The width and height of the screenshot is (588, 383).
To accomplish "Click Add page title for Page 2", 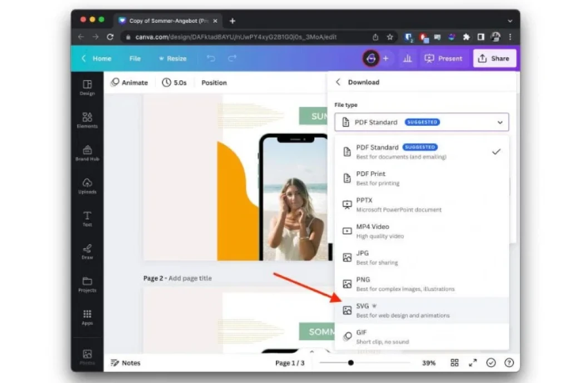I will pos(190,278).
